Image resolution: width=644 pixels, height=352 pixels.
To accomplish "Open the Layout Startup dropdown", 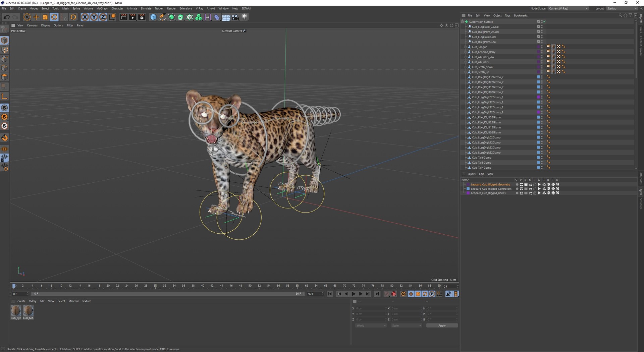I will click(622, 8).
